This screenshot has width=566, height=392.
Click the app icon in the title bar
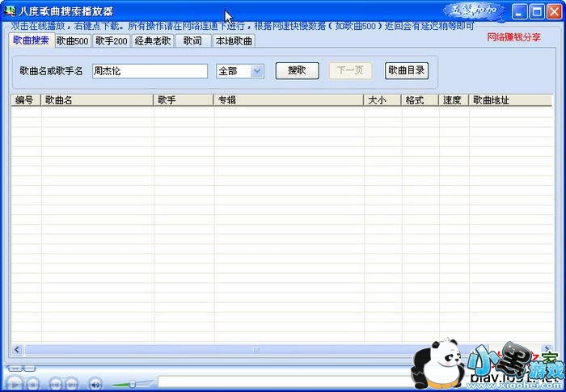[x=9, y=11]
